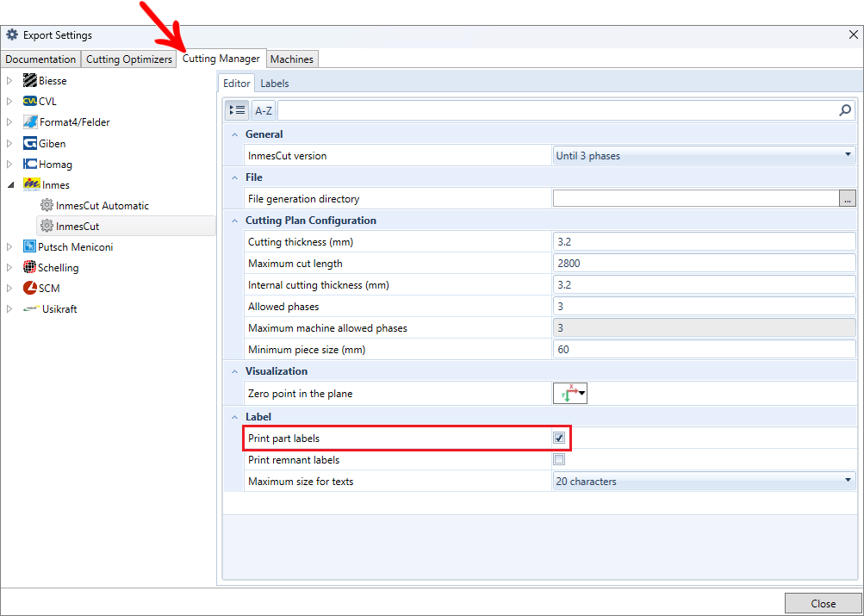Click the InmesCut Automatic gear icon
This screenshot has width=864, height=616.
(x=47, y=206)
